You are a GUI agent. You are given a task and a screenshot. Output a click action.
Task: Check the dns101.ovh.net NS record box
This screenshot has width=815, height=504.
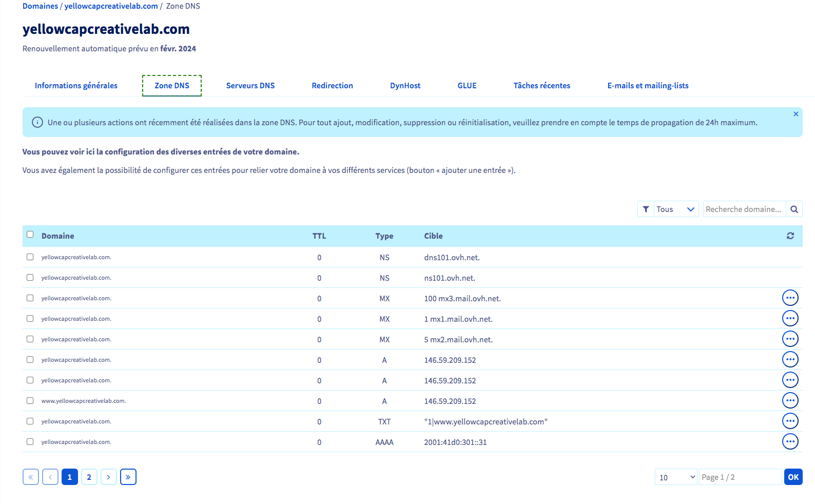(30, 257)
